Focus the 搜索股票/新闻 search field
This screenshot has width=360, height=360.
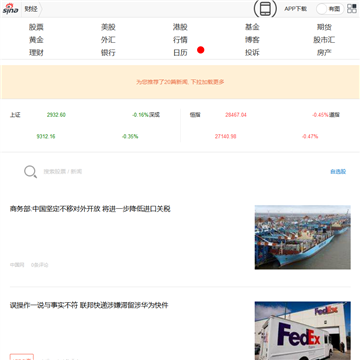(63, 172)
